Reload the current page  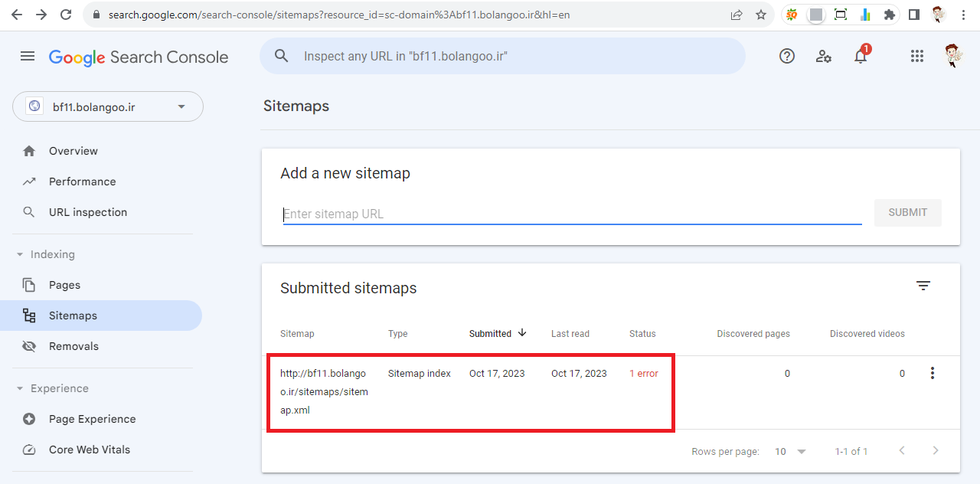click(66, 15)
